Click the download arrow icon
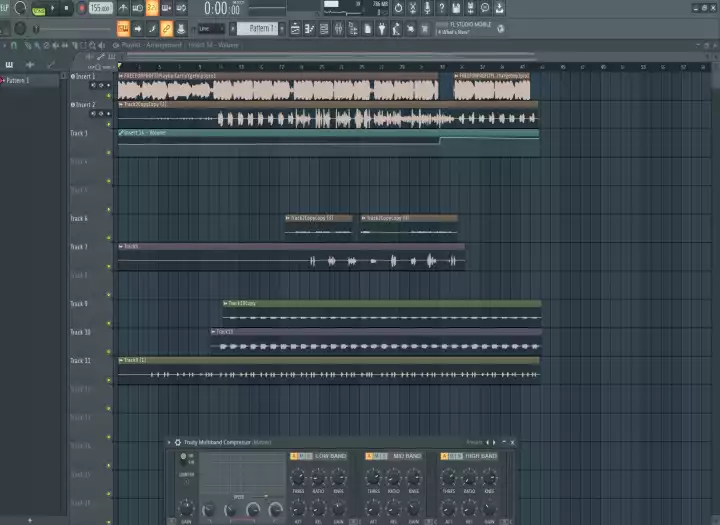 tap(499, 8)
